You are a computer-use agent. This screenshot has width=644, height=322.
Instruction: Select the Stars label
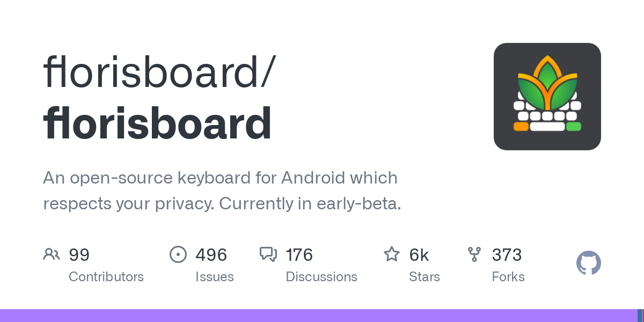(x=425, y=277)
